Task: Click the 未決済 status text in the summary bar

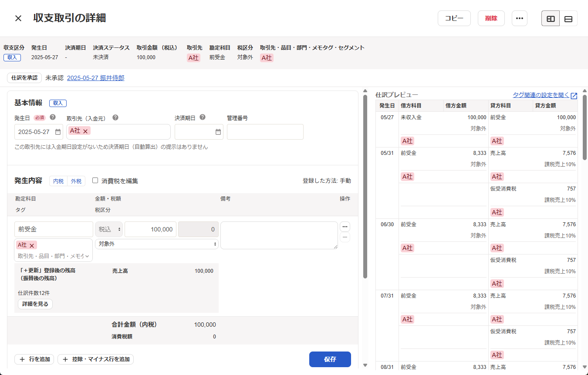Action: click(x=101, y=57)
